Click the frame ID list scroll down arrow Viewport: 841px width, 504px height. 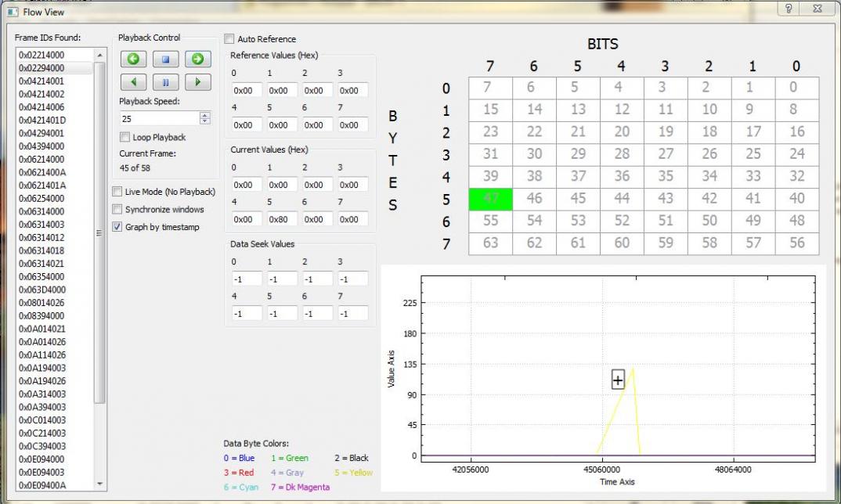click(x=99, y=484)
